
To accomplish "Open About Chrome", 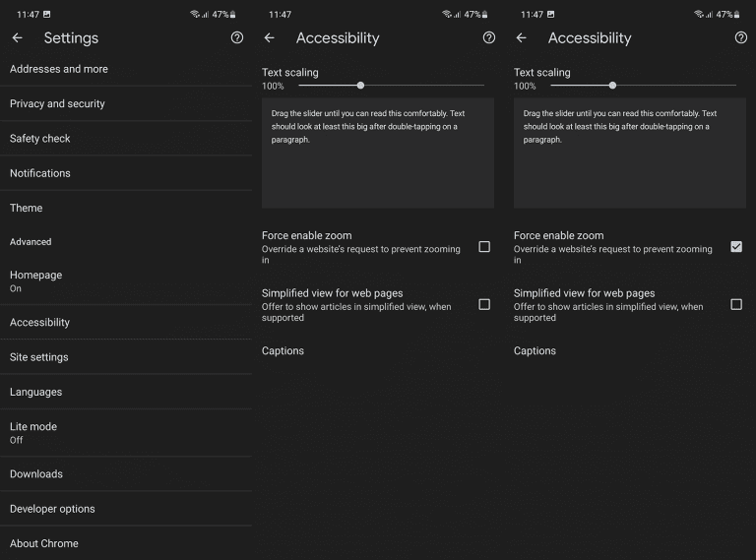I will tap(44, 543).
